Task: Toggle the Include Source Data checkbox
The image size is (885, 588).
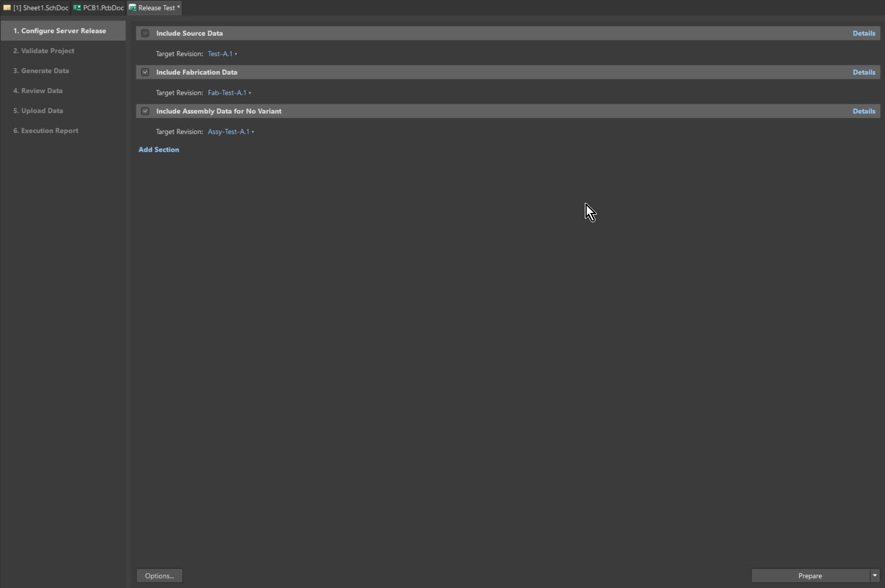Action: pyautogui.click(x=145, y=33)
